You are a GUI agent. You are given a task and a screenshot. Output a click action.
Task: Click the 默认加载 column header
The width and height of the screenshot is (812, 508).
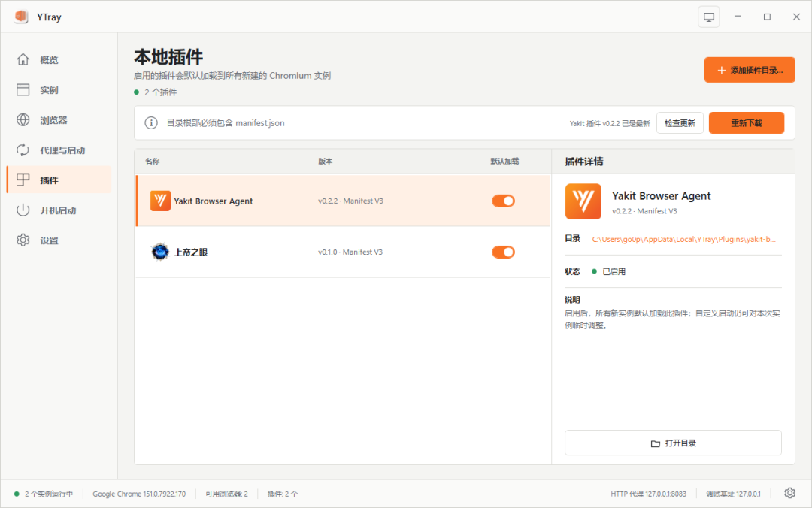click(504, 161)
